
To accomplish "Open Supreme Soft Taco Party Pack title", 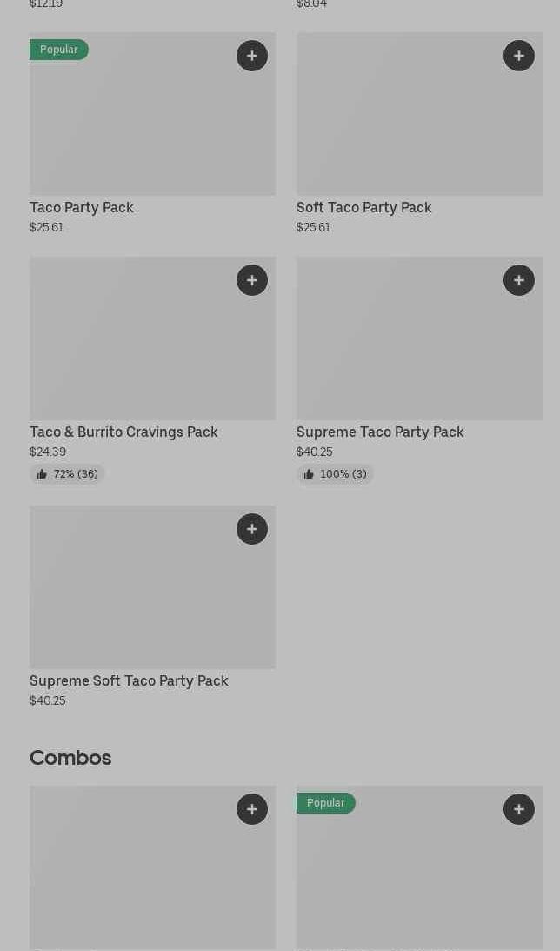I will (x=129, y=680).
